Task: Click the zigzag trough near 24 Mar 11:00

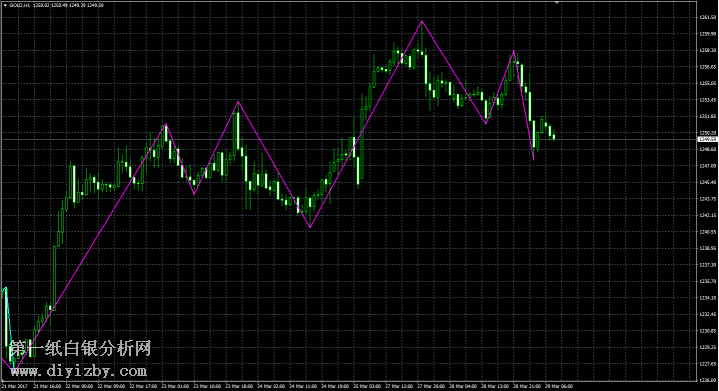Action: click(310, 227)
